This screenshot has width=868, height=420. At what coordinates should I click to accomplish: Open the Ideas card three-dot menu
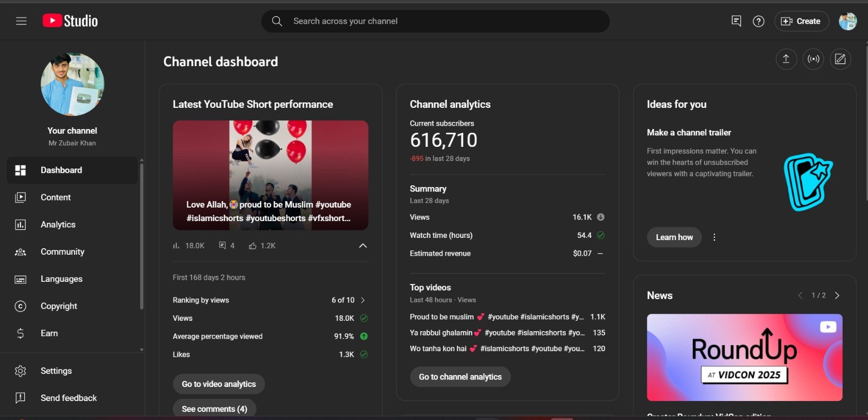(714, 237)
